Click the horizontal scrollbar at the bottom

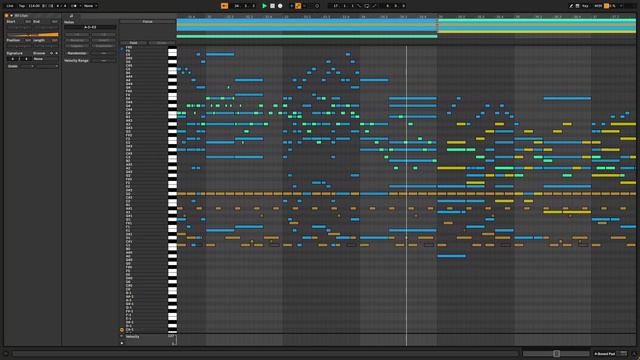pos(265,354)
